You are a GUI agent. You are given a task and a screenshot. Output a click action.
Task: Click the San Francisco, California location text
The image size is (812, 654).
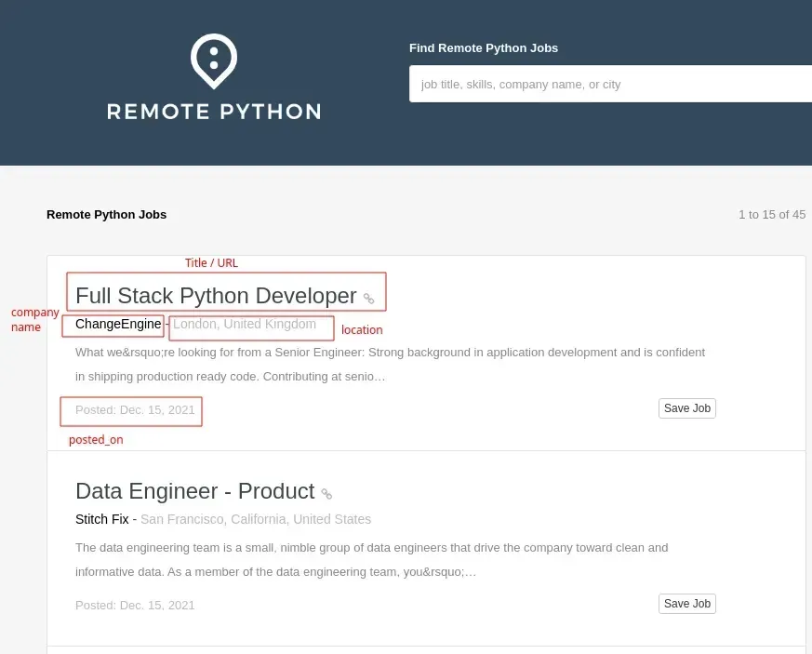click(x=255, y=519)
